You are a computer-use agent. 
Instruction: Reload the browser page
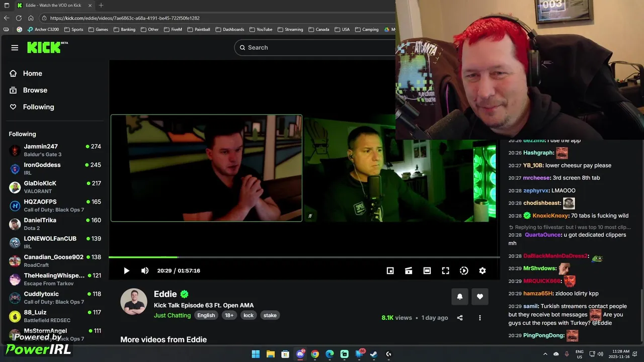click(19, 18)
